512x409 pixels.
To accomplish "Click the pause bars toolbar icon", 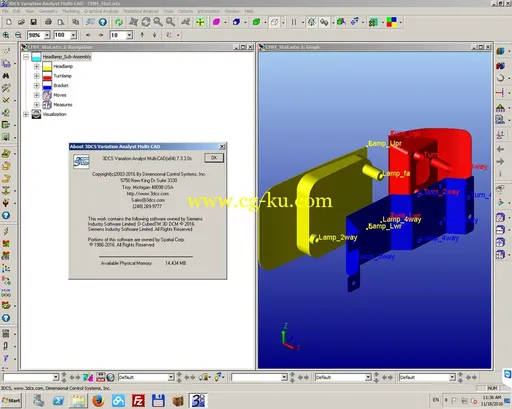I will (294, 22).
